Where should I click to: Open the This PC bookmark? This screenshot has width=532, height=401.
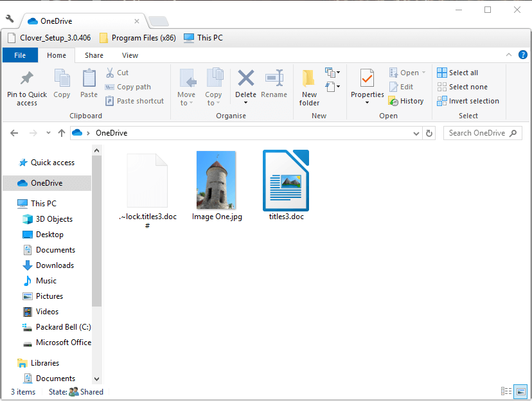tap(203, 38)
